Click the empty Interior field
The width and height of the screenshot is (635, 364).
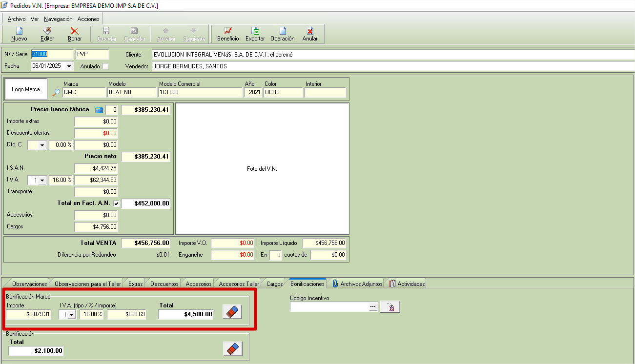325,92
